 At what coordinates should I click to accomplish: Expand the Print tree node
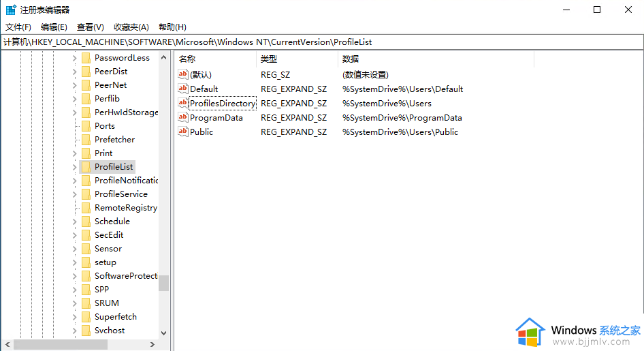[x=74, y=154]
